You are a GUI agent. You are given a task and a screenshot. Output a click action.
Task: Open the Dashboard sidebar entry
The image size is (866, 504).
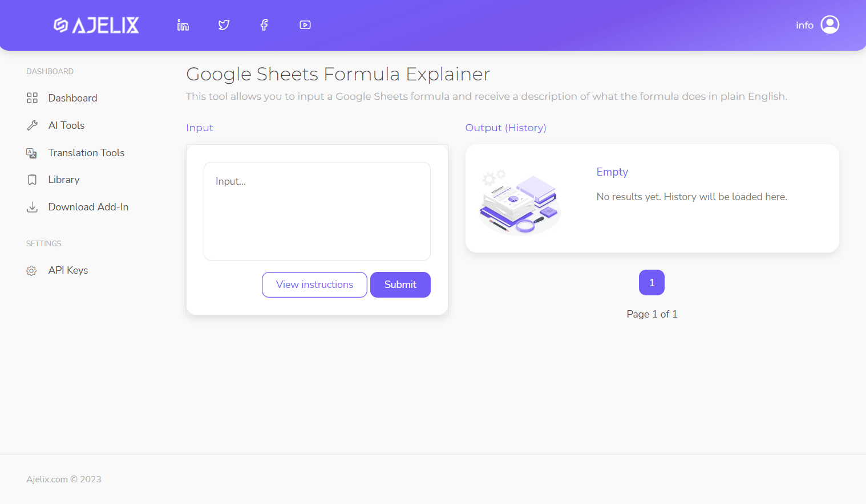tap(72, 97)
